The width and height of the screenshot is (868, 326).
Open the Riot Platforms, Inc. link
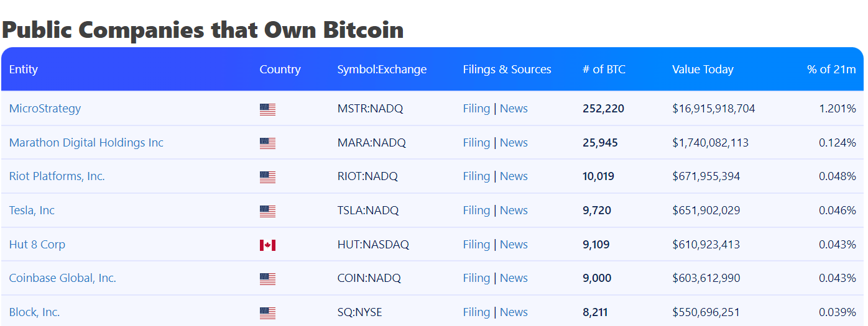point(57,176)
